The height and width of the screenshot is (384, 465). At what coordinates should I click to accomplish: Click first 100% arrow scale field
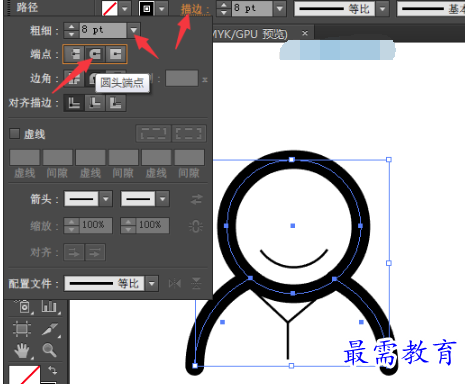(x=95, y=226)
